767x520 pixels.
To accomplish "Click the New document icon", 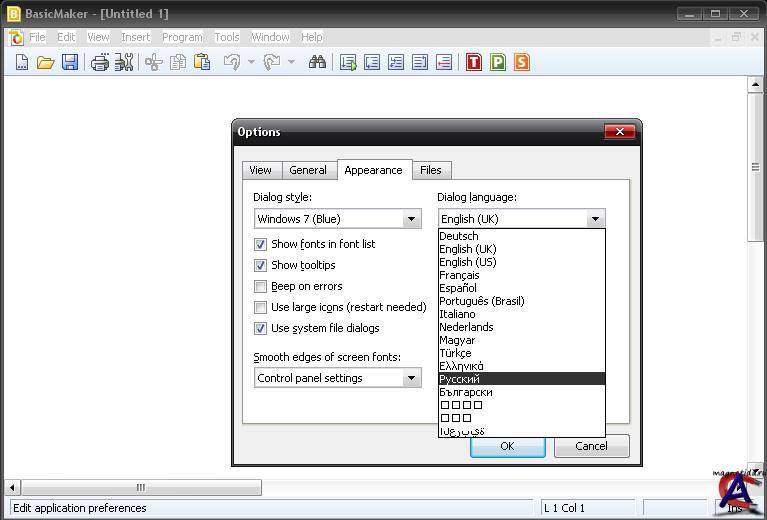I will (21, 62).
